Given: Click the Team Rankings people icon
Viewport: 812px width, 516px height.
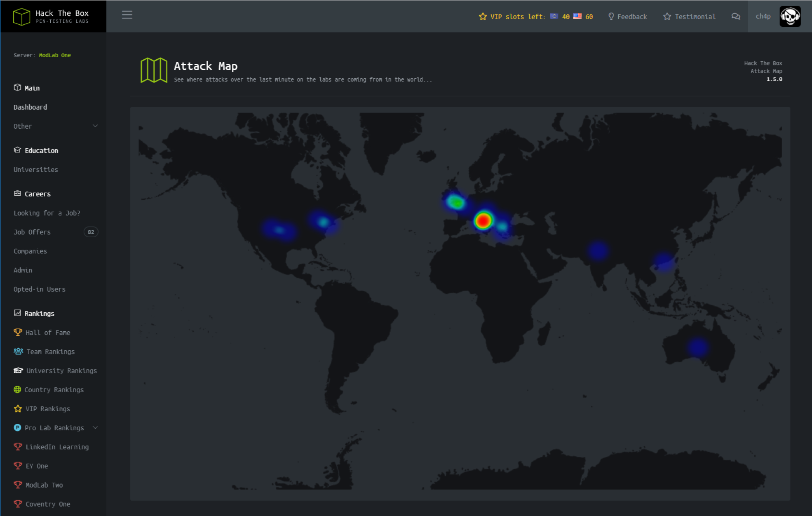Looking at the screenshot, I should pyautogui.click(x=18, y=351).
